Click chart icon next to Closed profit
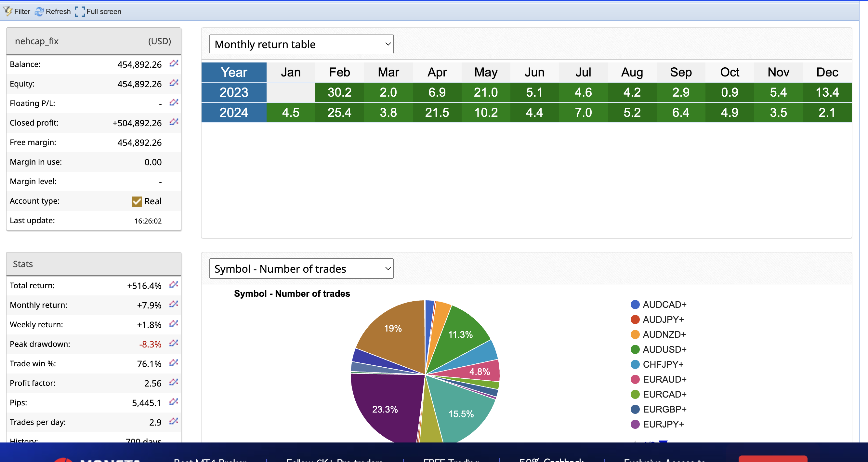This screenshot has height=462, width=868. [x=174, y=122]
